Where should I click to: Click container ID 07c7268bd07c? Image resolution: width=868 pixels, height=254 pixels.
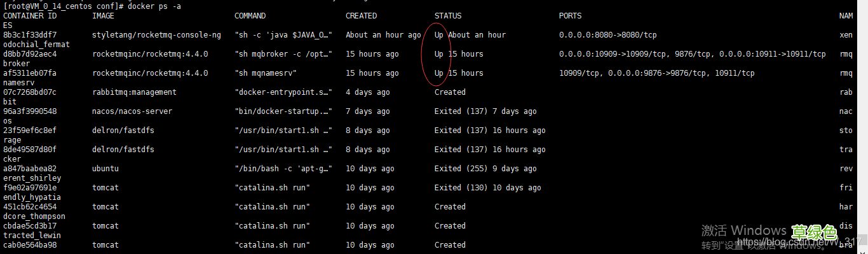point(30,92)
